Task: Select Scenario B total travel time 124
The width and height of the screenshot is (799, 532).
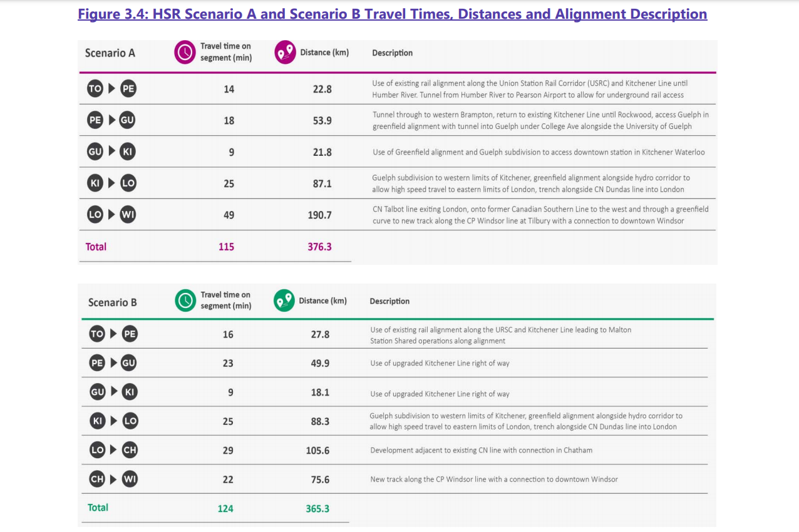Action: point(225,509)
